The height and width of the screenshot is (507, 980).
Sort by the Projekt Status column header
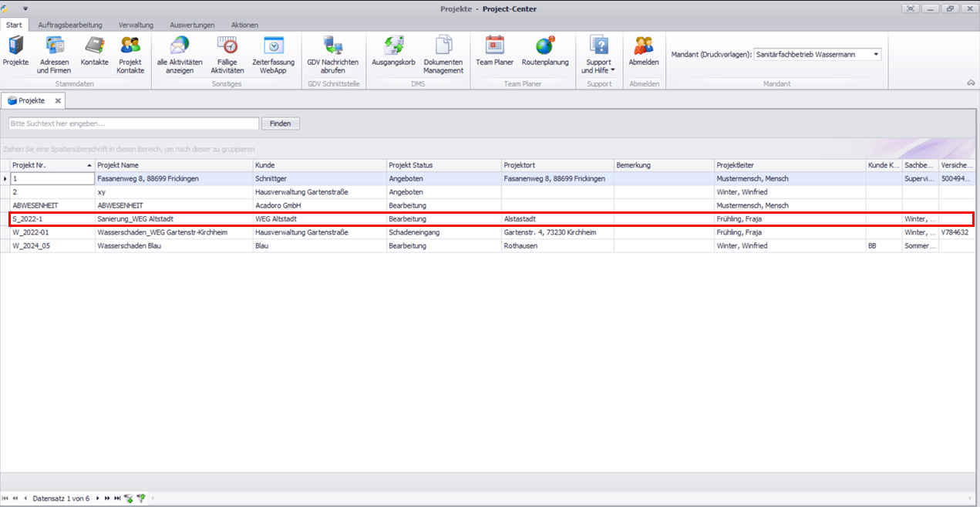point(443,165)
